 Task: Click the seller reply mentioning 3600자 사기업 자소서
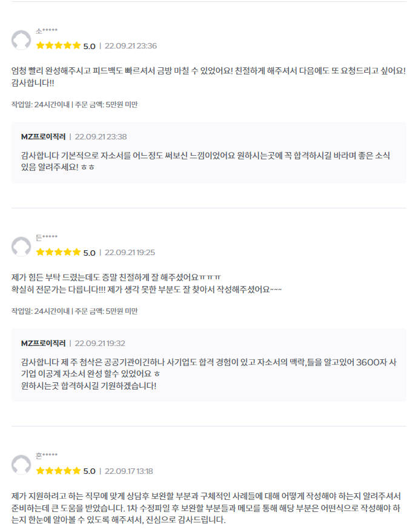208,374
